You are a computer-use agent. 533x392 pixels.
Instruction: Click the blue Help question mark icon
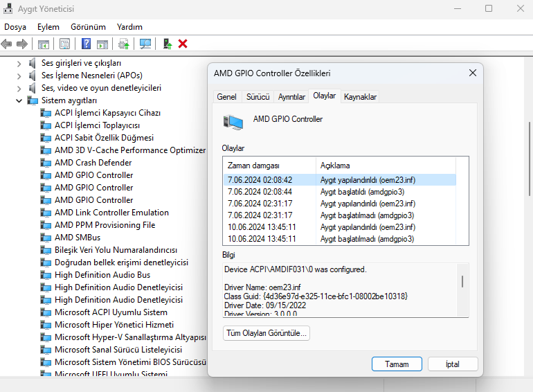[x=87, y=44]
